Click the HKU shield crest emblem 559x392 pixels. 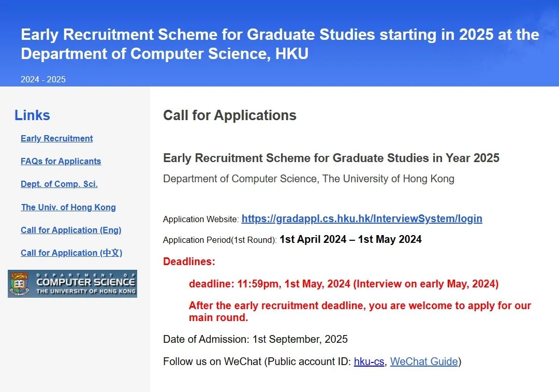(x=20, y=284)
